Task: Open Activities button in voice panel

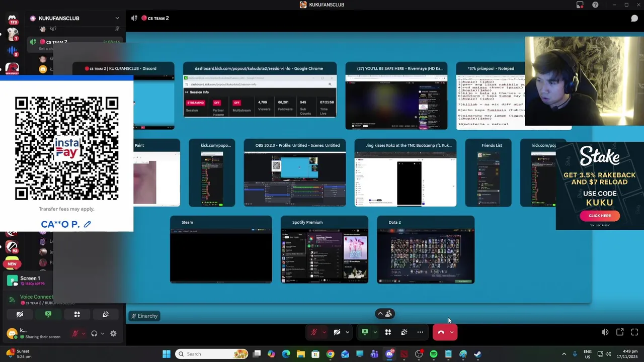Action: tap(77, 314)
